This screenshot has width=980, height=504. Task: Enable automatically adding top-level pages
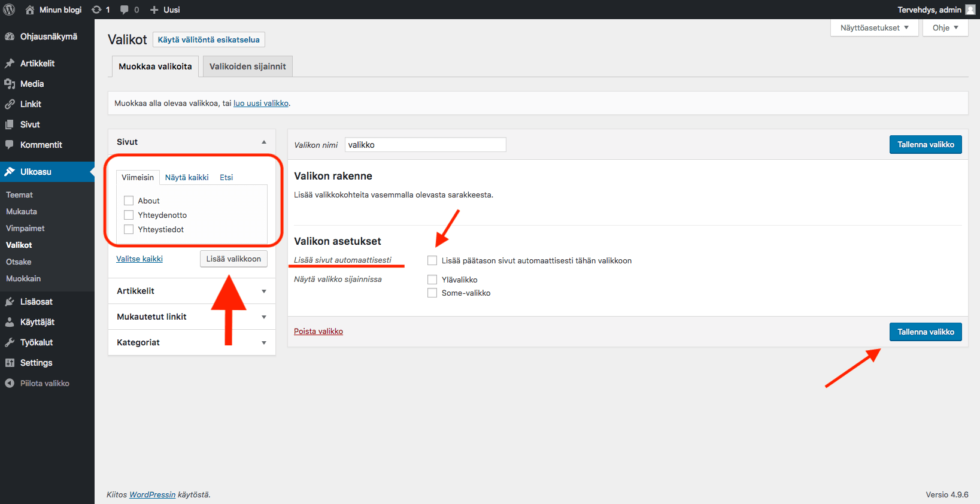tap(432, 260)
